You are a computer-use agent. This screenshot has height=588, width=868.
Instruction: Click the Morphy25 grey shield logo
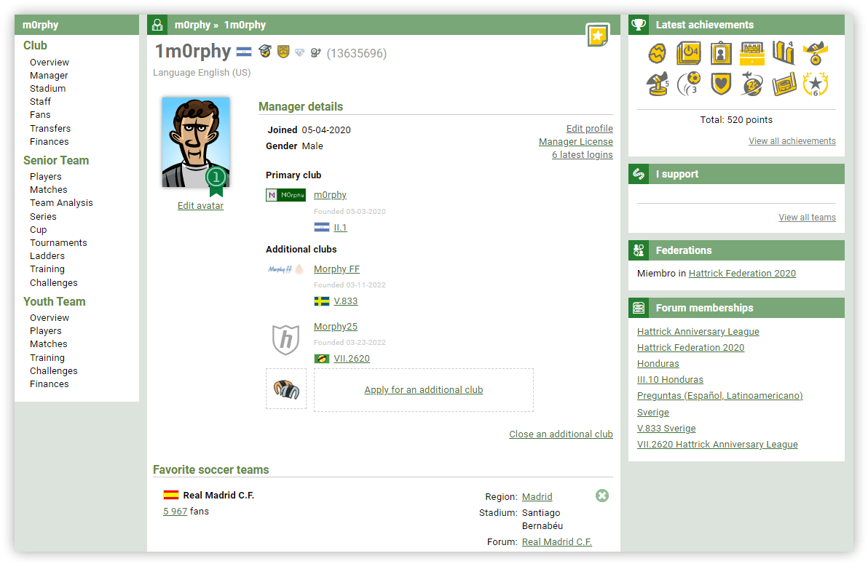[285, 339]
